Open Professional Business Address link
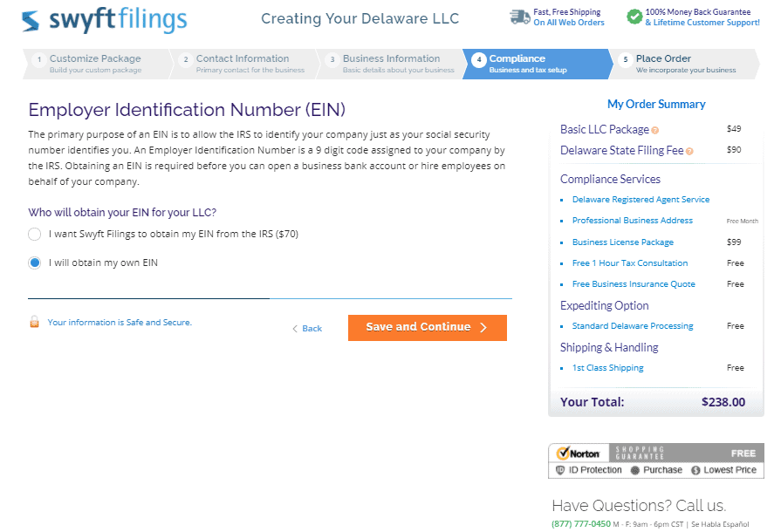Screen dimensions: 781x532 click(632, 221)
